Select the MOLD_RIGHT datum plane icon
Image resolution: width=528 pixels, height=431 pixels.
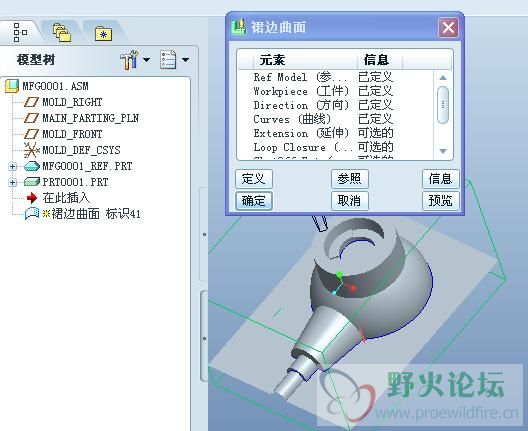click(32, 102)
